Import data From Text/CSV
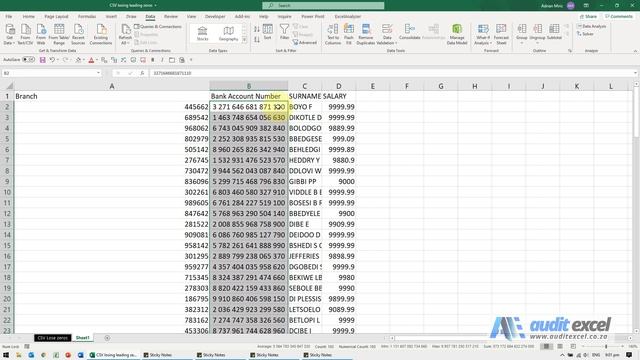The height and width of the screenshot is (360, 640). (x=25, y=34)
